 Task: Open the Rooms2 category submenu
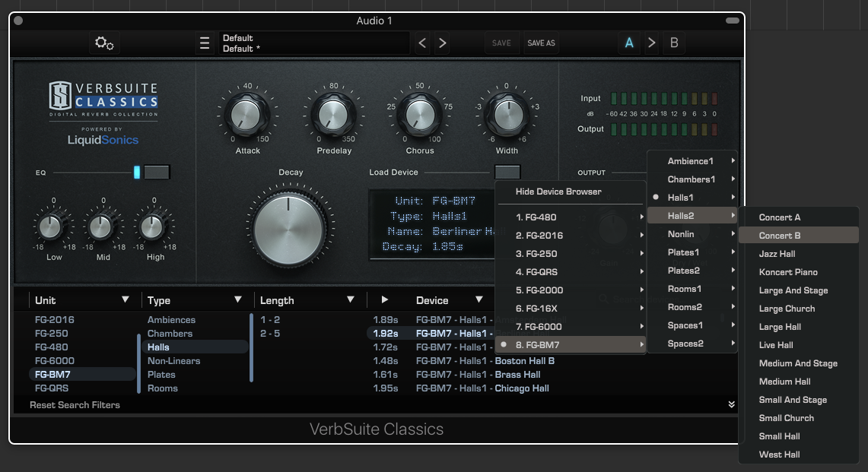point(692,307)
